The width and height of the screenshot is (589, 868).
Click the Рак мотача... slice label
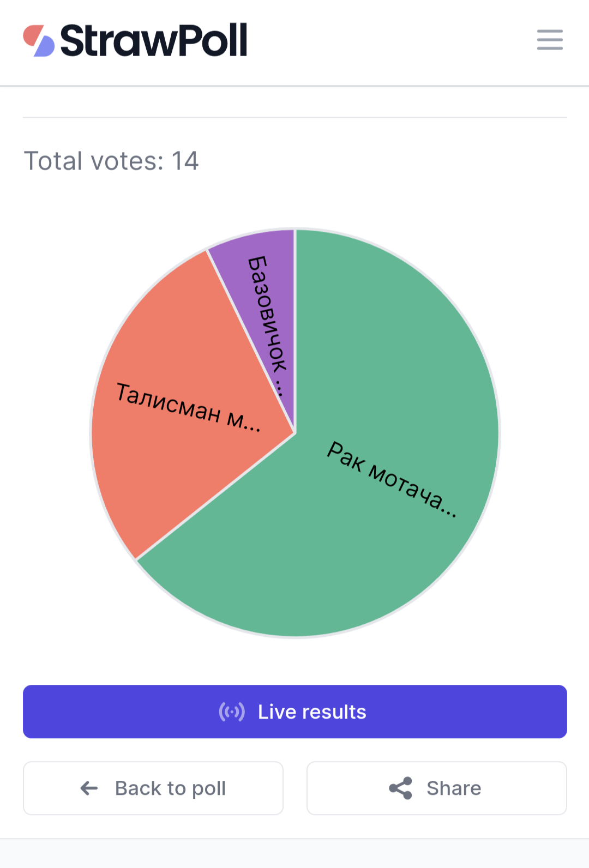click(x=392, y=479)
